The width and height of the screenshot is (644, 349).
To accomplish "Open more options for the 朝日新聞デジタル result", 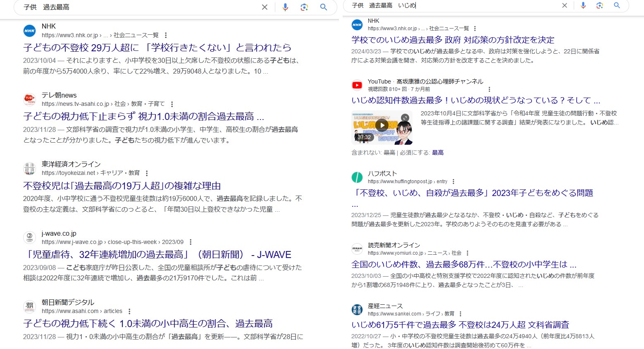I will [x=129, y=311].
